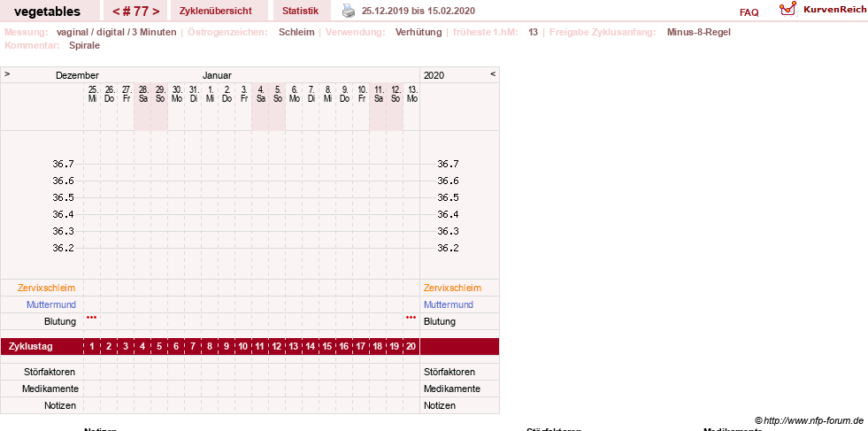Open the FAQ link
Viewport: 868px width, 431px height.
pos(749,12)
